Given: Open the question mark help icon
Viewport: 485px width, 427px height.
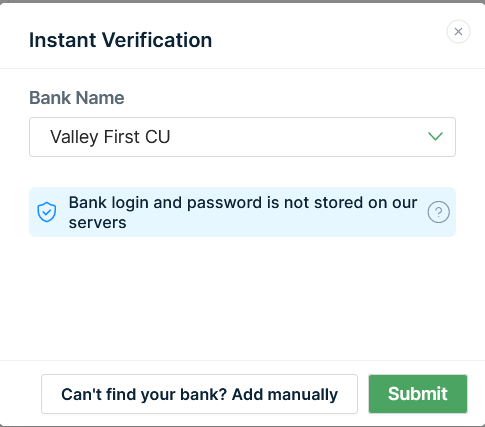Looking at the screenshot, I should click(x=438, y=212).
